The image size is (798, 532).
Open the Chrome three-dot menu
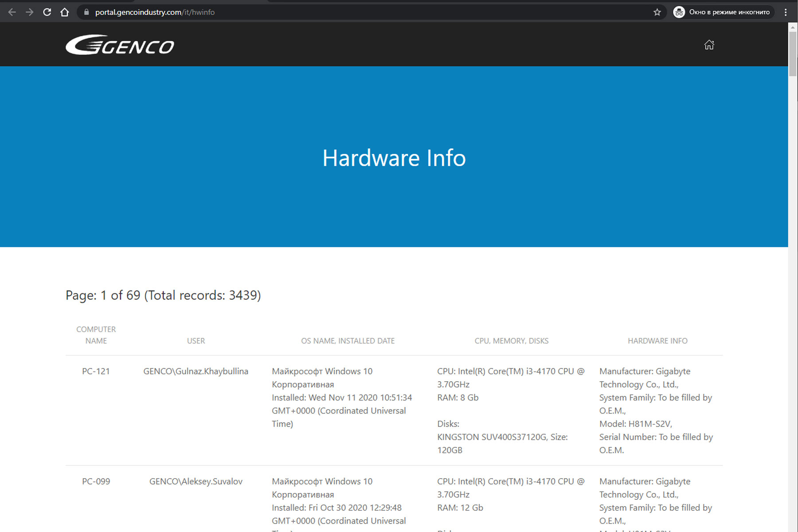786,12
